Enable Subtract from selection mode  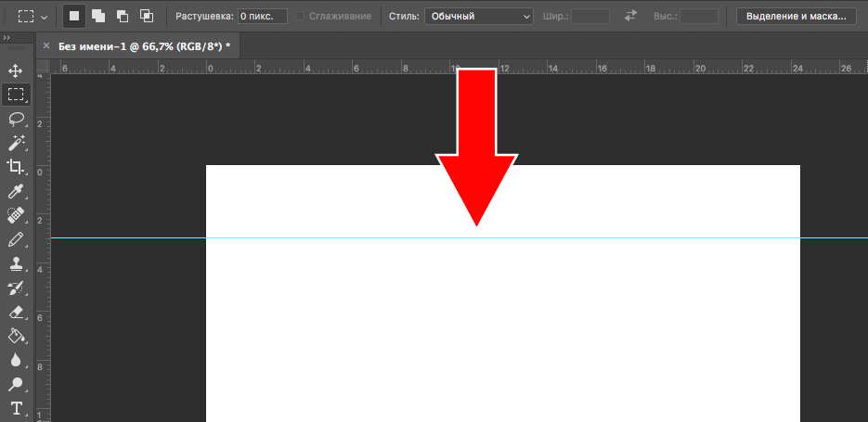pyautogui.click(x=123, y=16)
